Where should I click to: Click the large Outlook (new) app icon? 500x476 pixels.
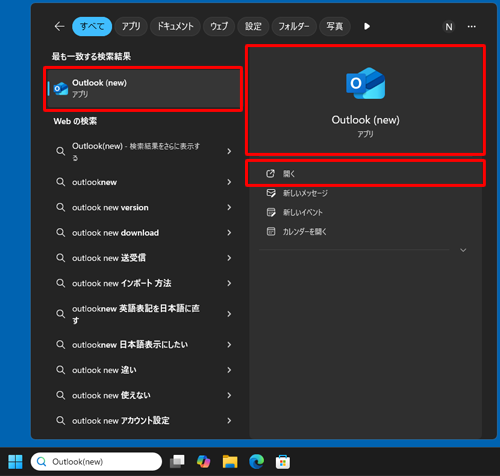[x=365, y=83]
